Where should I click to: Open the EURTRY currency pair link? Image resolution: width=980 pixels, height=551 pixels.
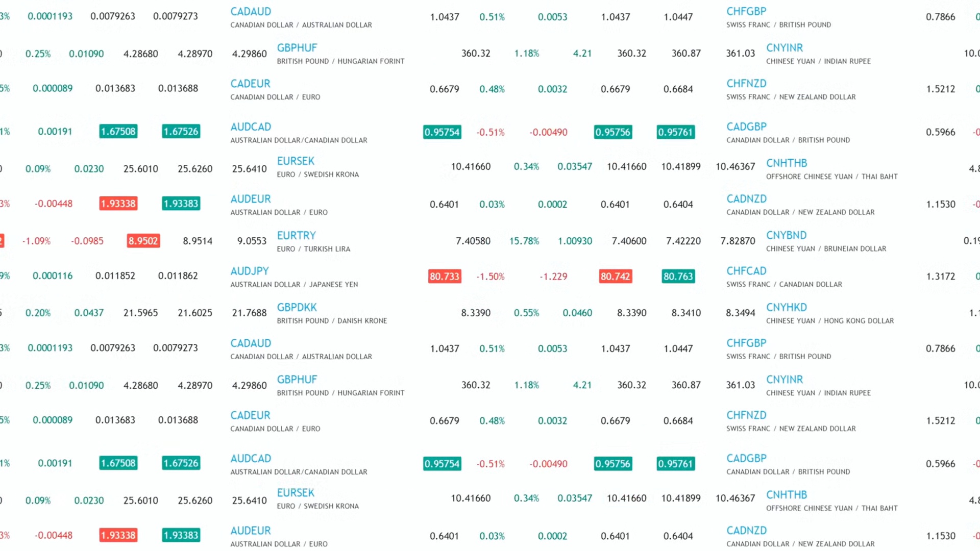pyautogui.click(x=296, y=236)
